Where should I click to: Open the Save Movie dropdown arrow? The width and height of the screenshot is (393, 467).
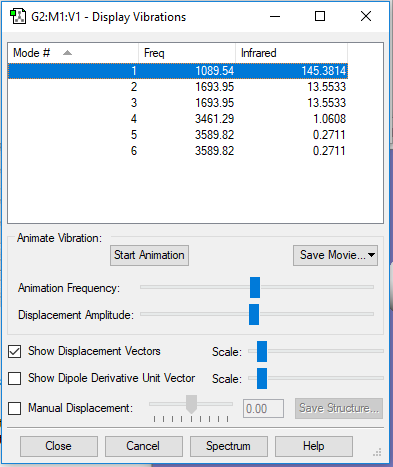pos(371,255)
